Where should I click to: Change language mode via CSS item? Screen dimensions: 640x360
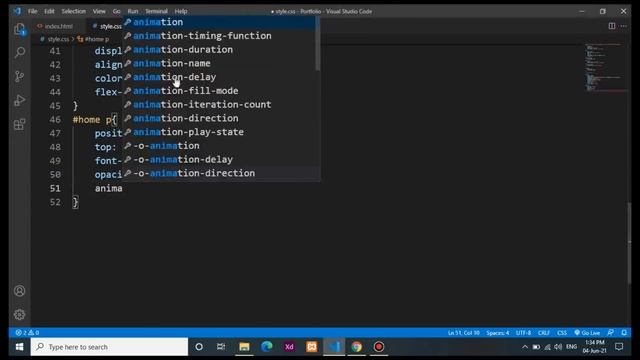562,333
